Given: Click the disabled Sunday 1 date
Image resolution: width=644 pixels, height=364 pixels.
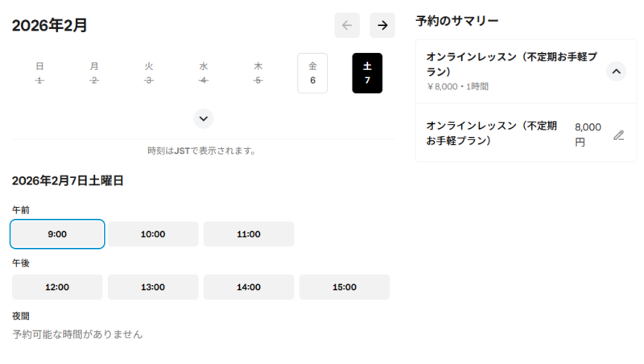Looking at the screenshot, I should (39, 73).
